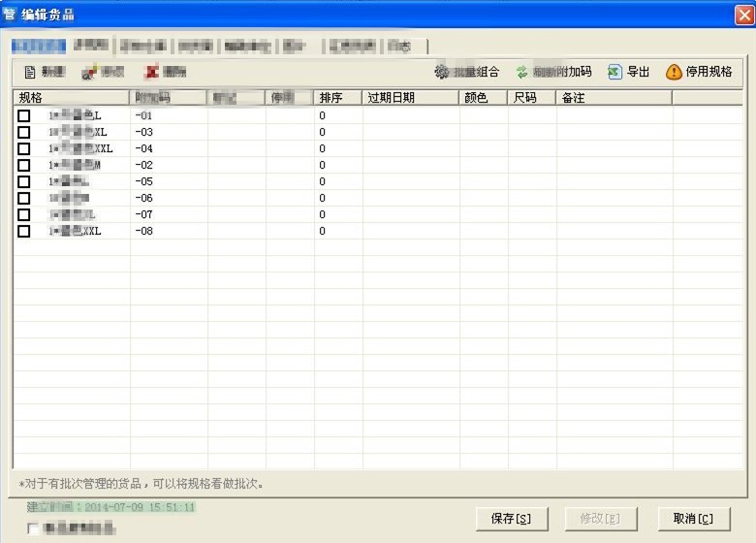Viewport: 756px width, 543px height.
Task: Click the 取消[C] button
Action: point(693,519)
